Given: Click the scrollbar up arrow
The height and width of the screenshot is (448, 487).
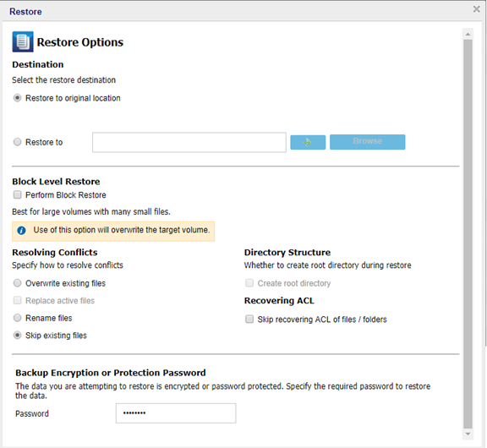Looking at the screenshot, I should [468, 34].
